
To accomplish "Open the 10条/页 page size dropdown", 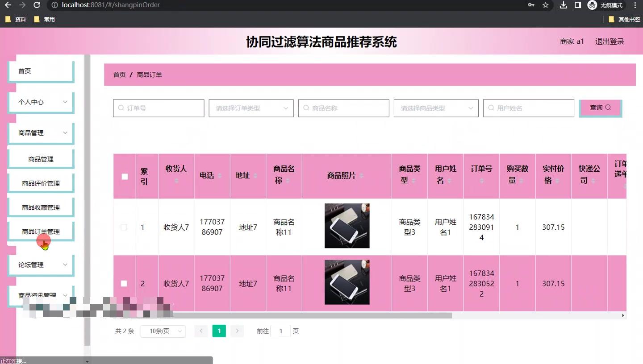I will 163,331.
